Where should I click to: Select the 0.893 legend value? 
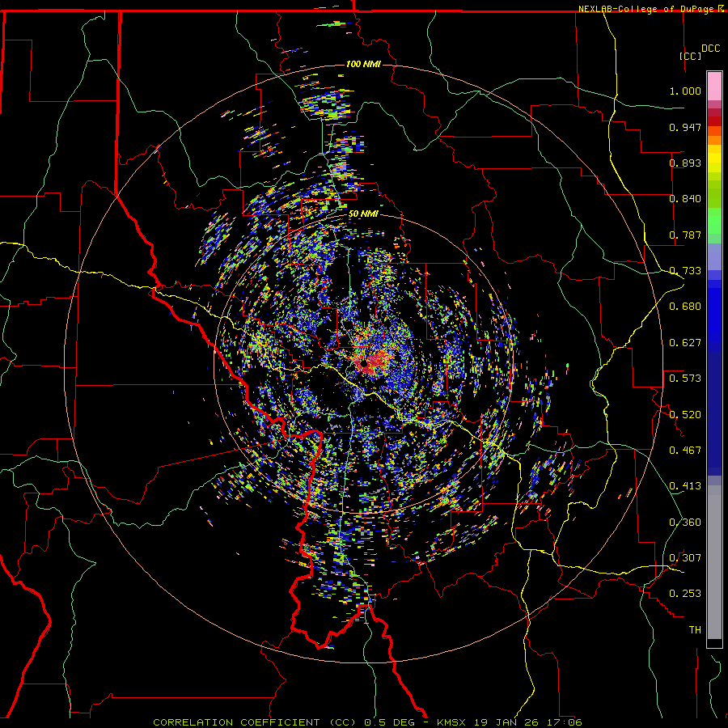(x=685, y=163)
